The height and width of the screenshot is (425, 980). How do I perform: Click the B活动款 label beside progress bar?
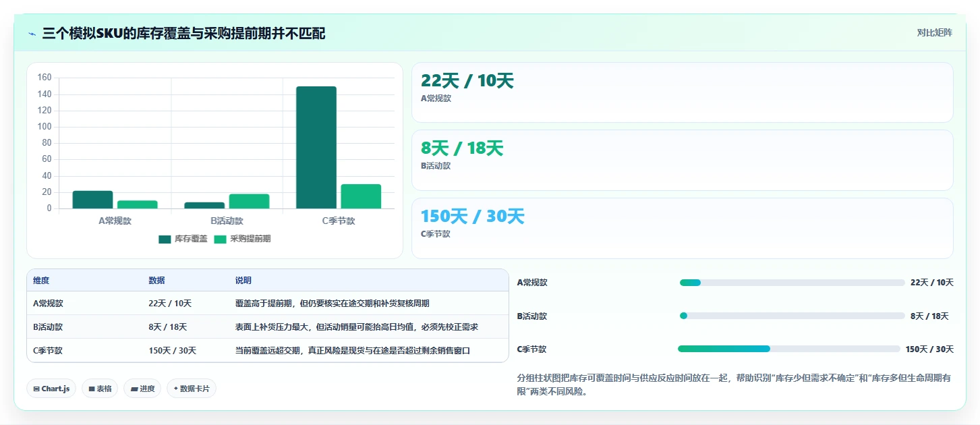click(532, 316)
